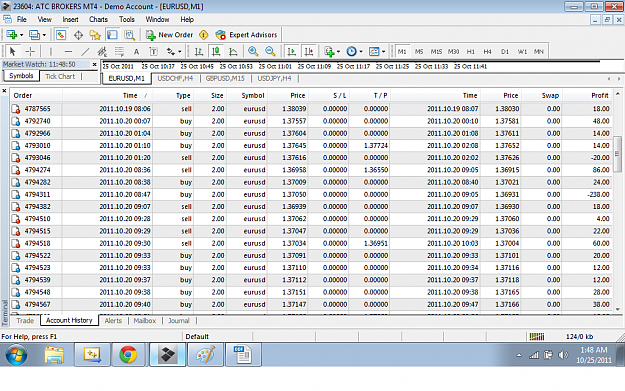Open the View menu
The image size is (625, 391).
(x=45, y=20)
